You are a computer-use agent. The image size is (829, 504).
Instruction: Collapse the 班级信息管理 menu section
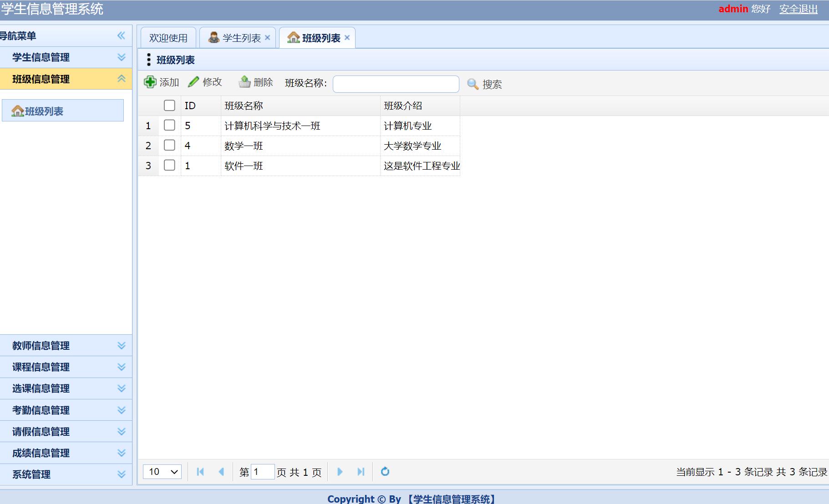(121, 79)
